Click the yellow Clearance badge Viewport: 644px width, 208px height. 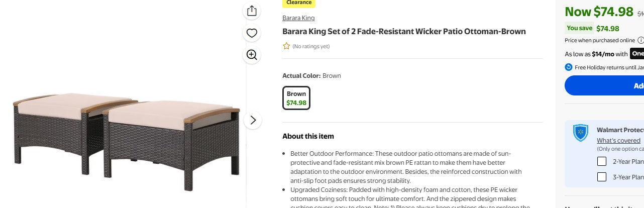[299, 3]
